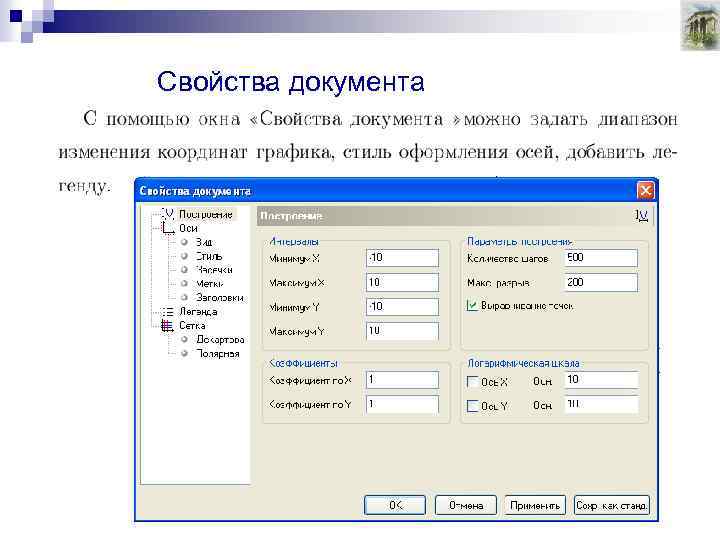
Task: Select the Вид sub-item
Action: click(x=204, y=242)
